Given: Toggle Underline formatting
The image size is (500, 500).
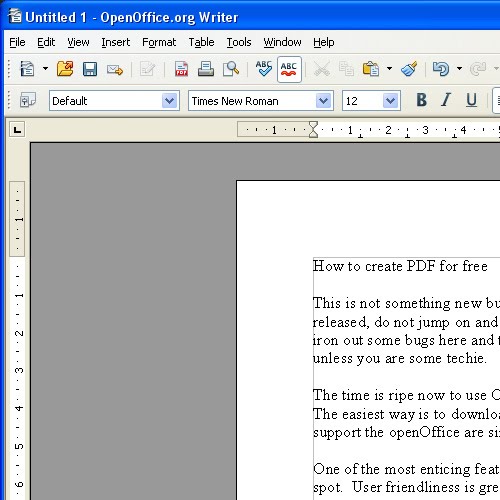Looking at the screenshot, I should coord(471,100).
